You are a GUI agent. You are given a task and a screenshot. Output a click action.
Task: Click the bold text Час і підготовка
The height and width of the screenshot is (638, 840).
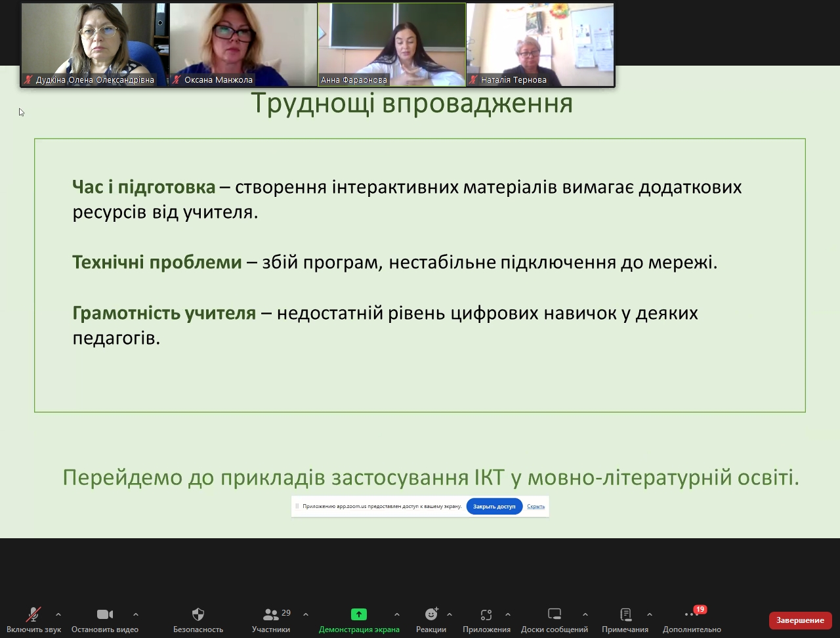pyautogui.click(x=144, y=187)
